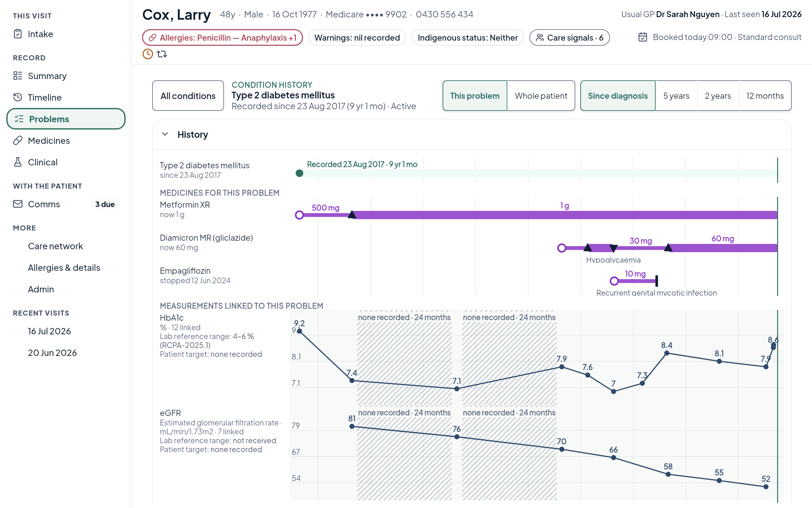Click the Medicines pill icon
The height and width of the screenshot is (508, 812).
[x=18, y=140]
